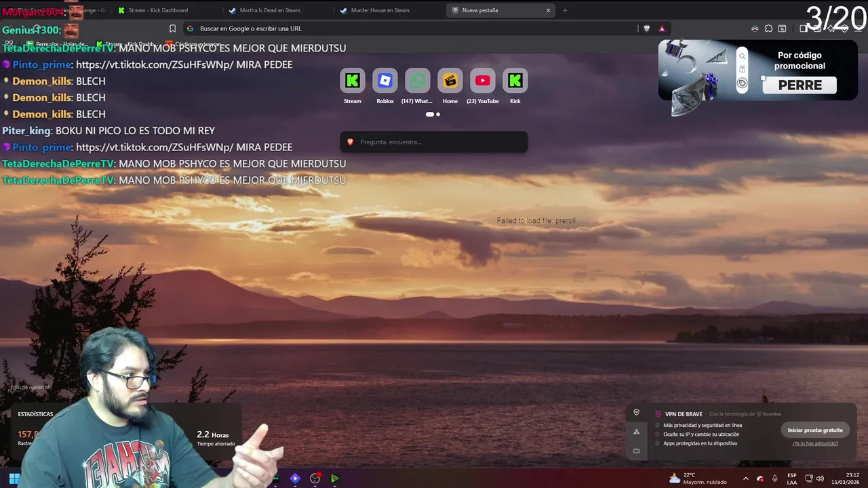Click Más privacidad y seguridad en línea
Viewport: 868px width, 488px height.
click(703, 425)
